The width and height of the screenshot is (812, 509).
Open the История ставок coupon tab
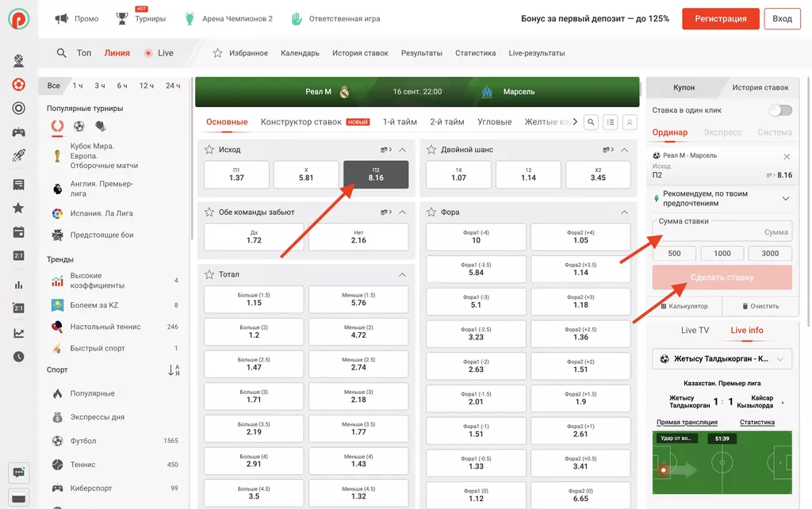point(760,87)
